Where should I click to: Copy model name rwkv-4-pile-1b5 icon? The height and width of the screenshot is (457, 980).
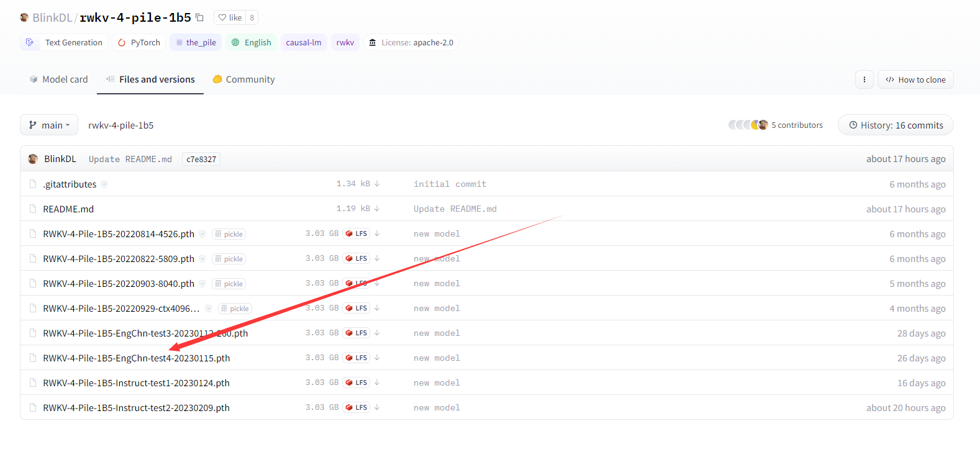[x=199, y=17]
